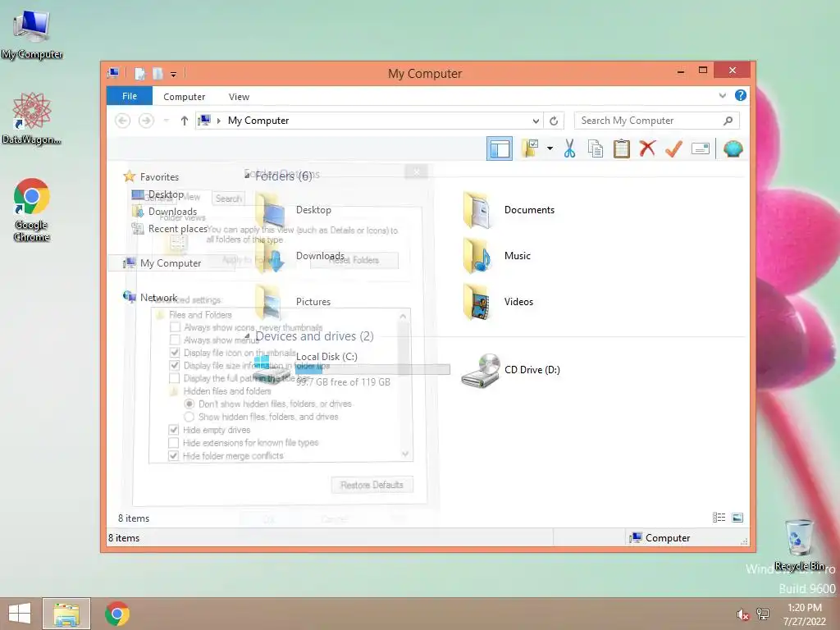Collapse the Folders (6) group
The image size is (840, 630).
(x=247, y=176)
